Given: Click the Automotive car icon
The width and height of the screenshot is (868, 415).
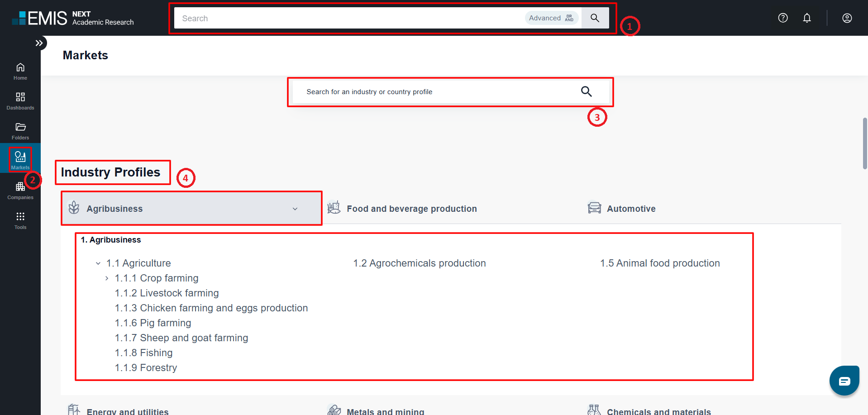Looking at the screenshot, I should [594, 208].
